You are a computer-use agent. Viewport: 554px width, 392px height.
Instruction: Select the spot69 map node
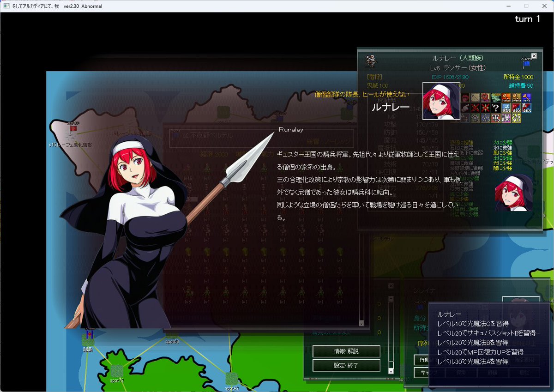click(172, 335)
